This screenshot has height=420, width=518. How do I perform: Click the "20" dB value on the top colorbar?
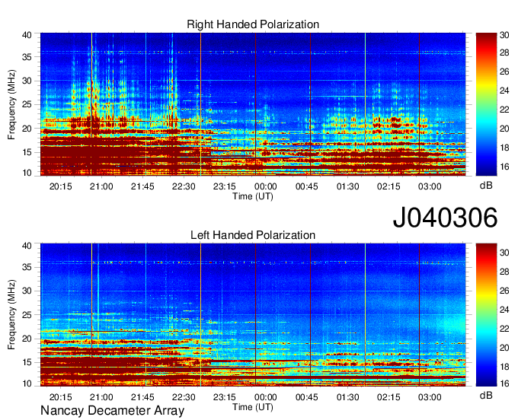[x=504, y=129]
